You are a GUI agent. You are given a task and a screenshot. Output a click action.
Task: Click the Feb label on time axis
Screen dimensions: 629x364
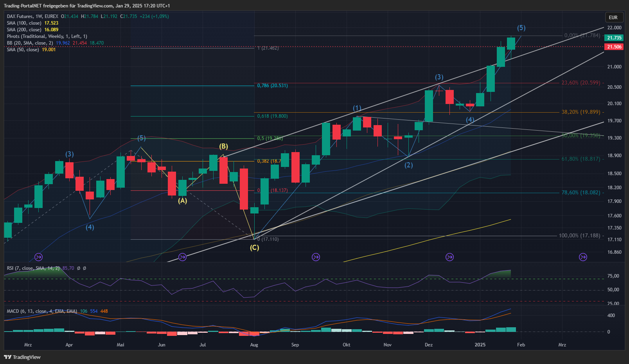pos(521,345)
